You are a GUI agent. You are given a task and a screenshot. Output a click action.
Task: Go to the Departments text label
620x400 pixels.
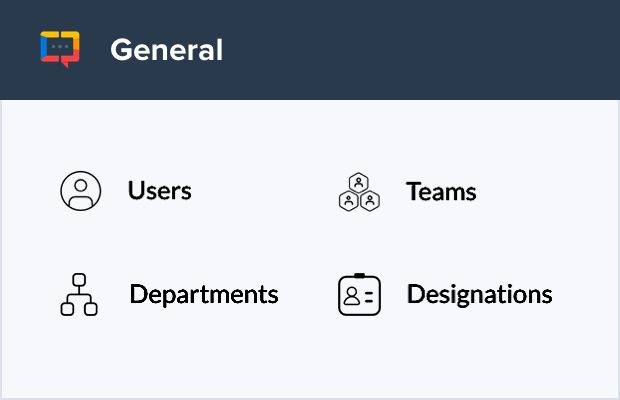[x=203, y=294]
